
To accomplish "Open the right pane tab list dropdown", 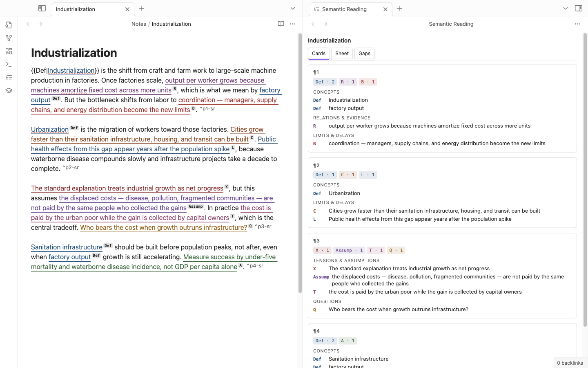I will pyautogui.click(x=566, y=9).
